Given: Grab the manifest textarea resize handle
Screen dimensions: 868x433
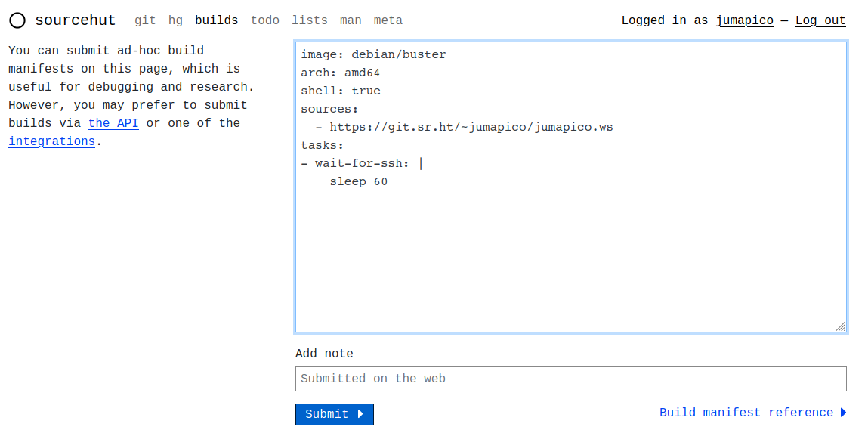Looking at the screenshot, I should [841, 326].
